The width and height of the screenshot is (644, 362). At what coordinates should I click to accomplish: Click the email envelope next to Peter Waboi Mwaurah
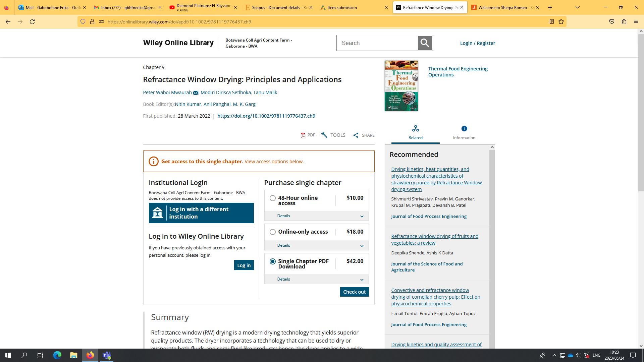tap(196, 93)
